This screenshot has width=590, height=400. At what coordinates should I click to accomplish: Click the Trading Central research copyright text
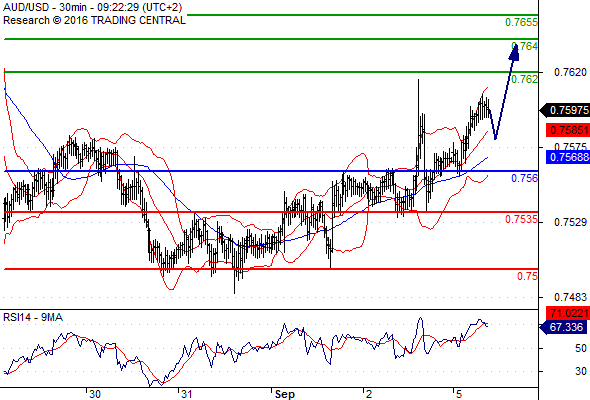click(x=94, y=20)
